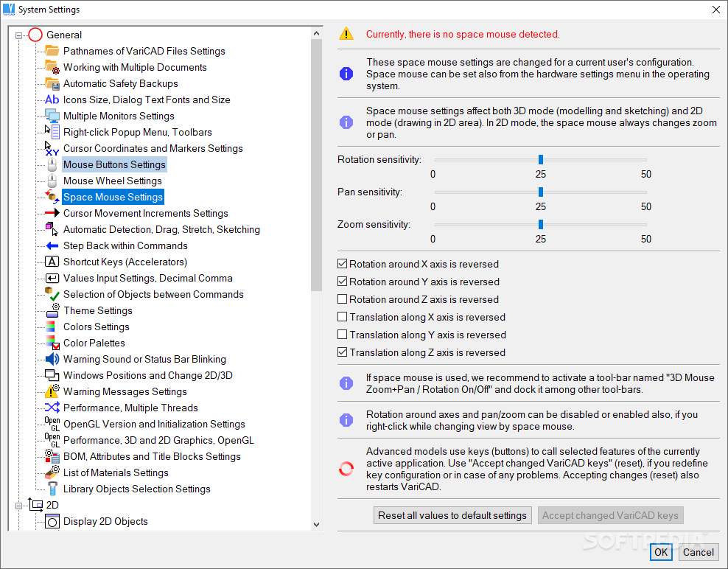The width and height of the screenshot is (728, 569).
Task: Open Theme Settings page
Action: point(98,310)
